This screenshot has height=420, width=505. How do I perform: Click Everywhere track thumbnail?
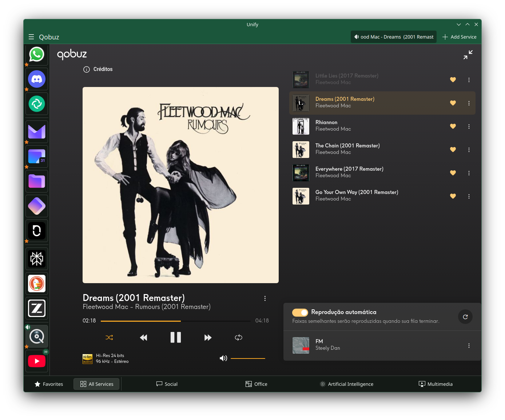(301, 173)
